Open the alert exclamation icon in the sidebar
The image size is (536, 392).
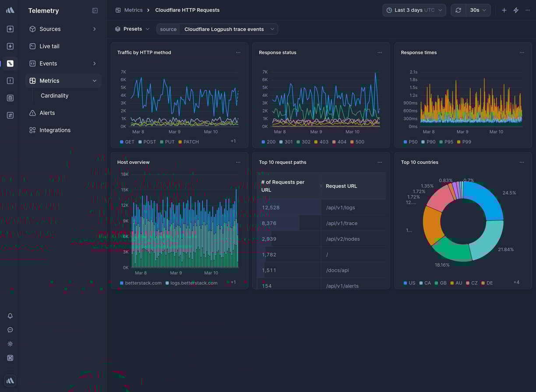(10, 80)
